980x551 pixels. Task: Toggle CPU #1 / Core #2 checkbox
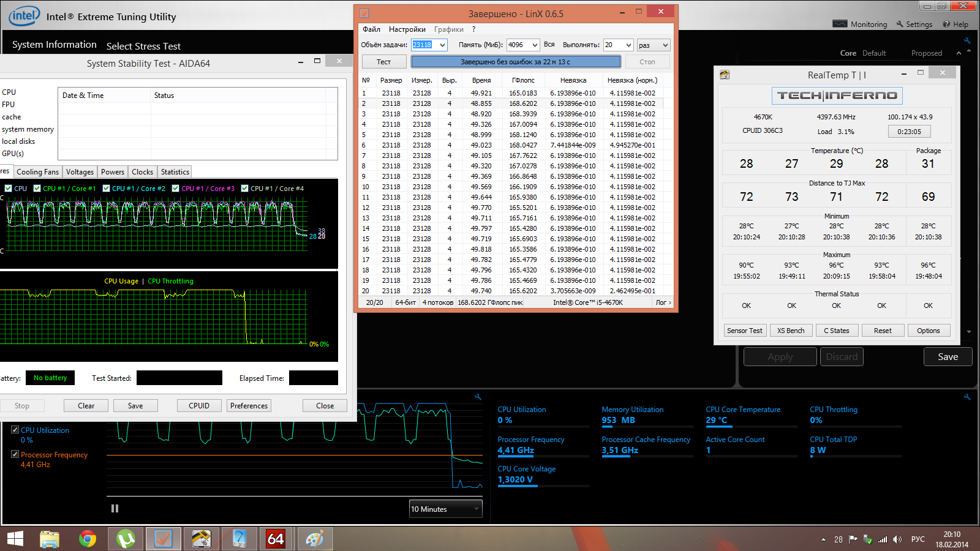[x=107, y=189]
